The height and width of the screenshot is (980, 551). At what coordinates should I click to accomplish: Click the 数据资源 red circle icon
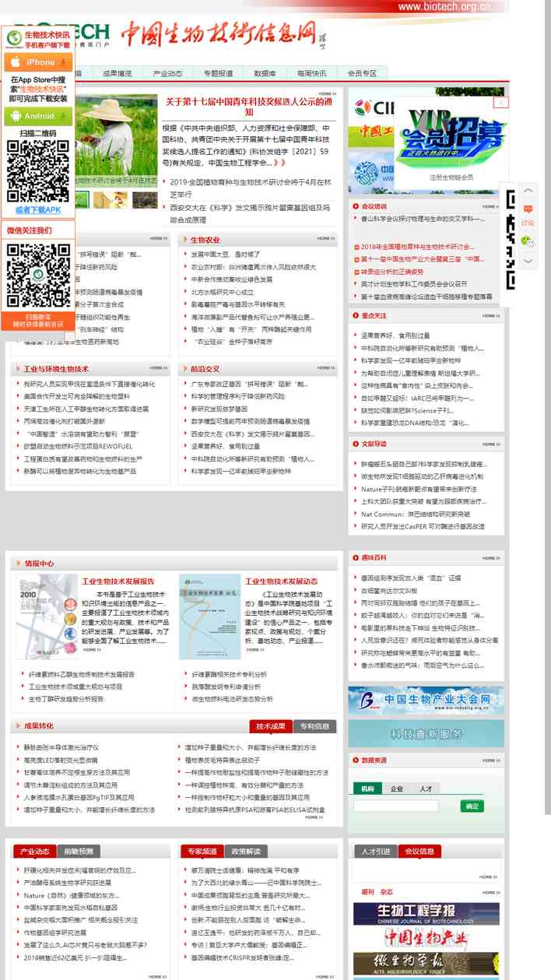(356, 760)
